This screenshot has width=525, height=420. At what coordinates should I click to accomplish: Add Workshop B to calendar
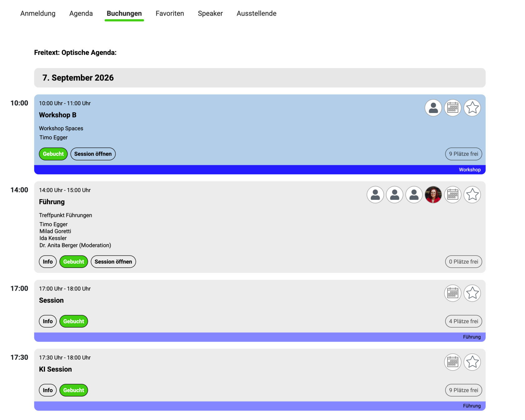tap(452, 108)
